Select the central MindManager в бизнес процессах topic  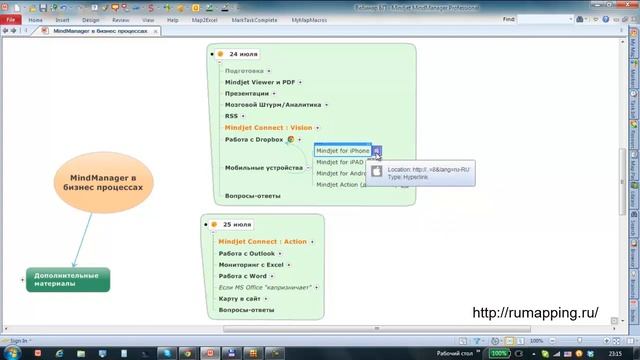(x=103, y=182)
